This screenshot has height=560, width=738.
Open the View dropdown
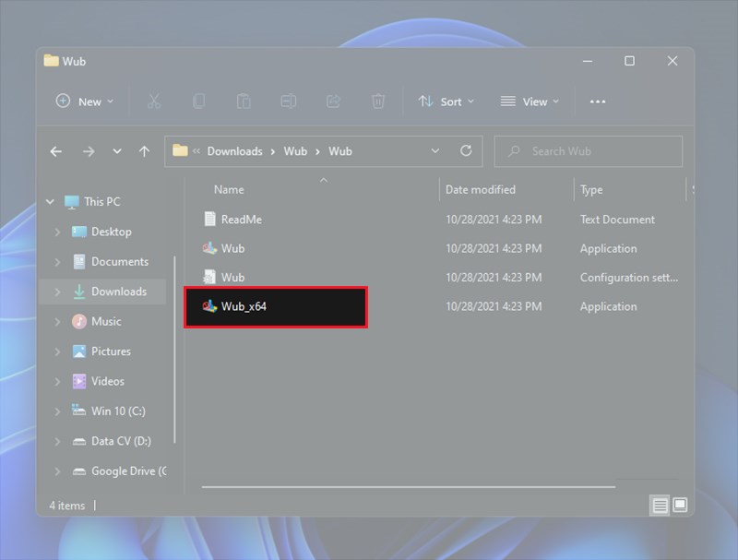[530, 101]
